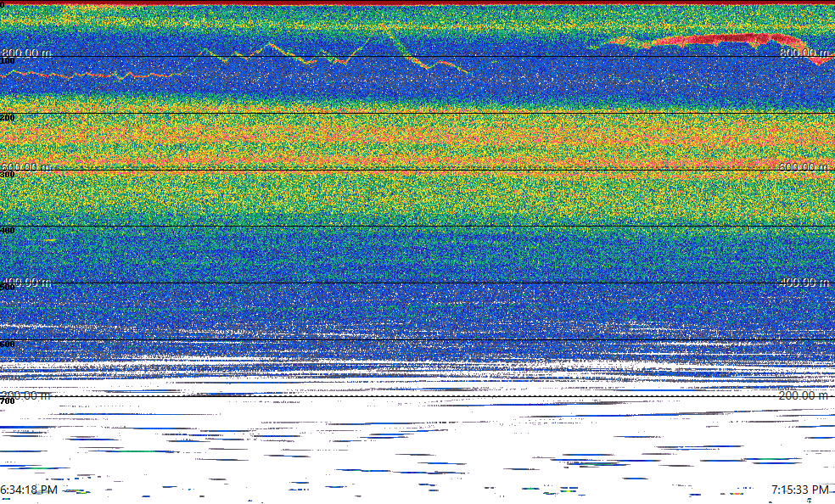Screen dimensions: 835x504
Task: Select the 500 depth gridline label
Action: click(8, 288)
